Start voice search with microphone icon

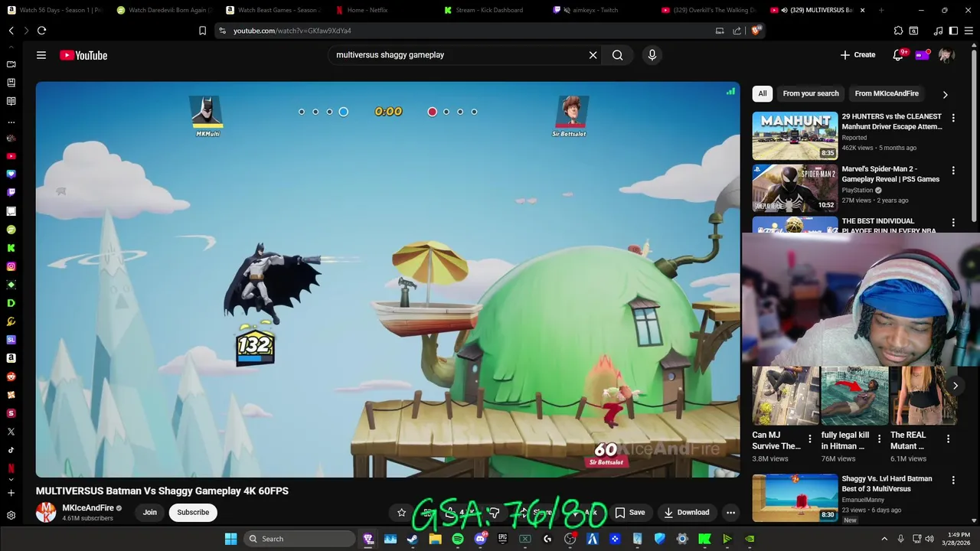pos(652,55)
